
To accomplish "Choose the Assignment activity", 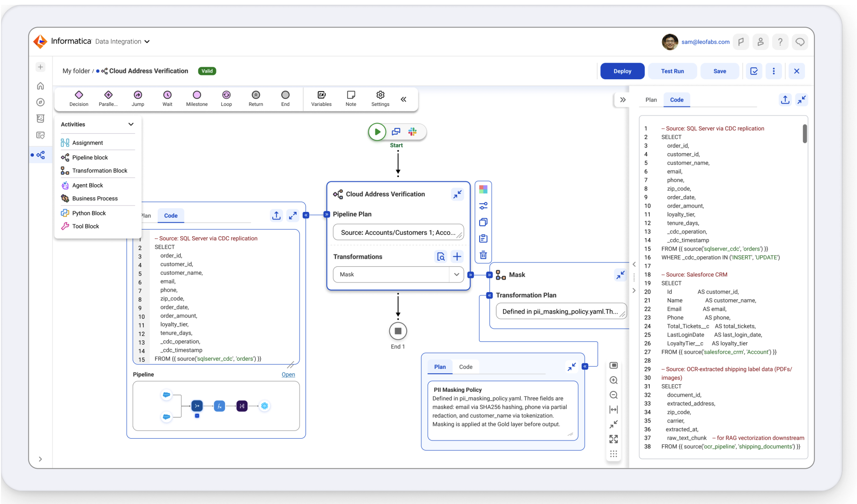I will [97, 143].
